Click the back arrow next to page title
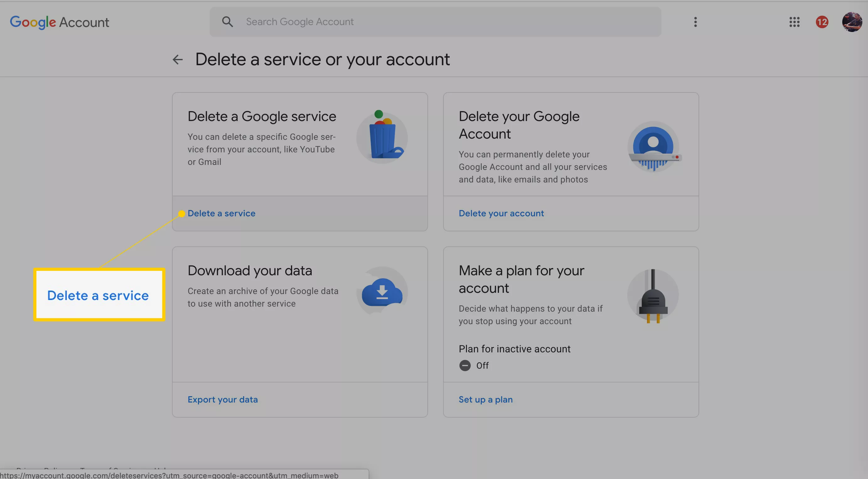868x479 pixels. coord(178,59)
